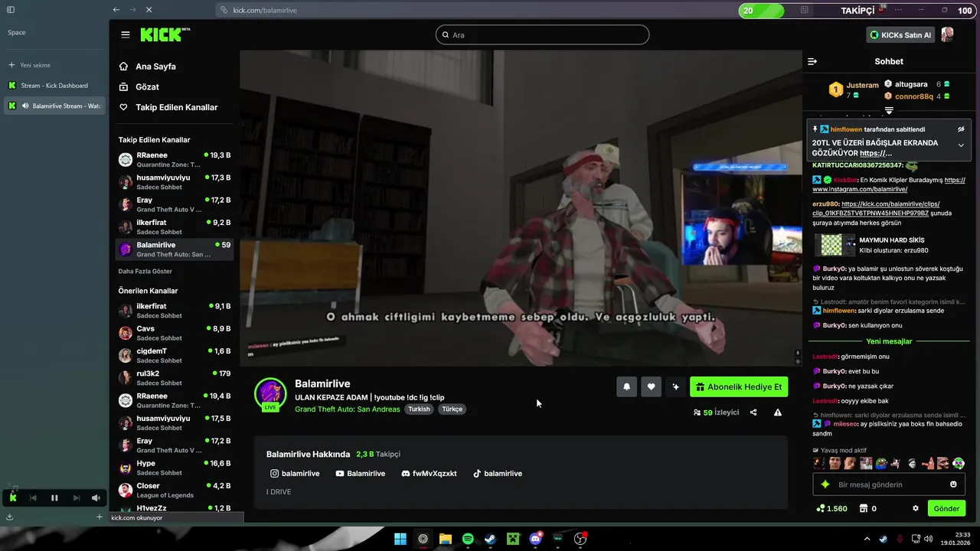The image size is (980, 551).
Task: Click Abonelik Hediye Et button
Action: 739,387
